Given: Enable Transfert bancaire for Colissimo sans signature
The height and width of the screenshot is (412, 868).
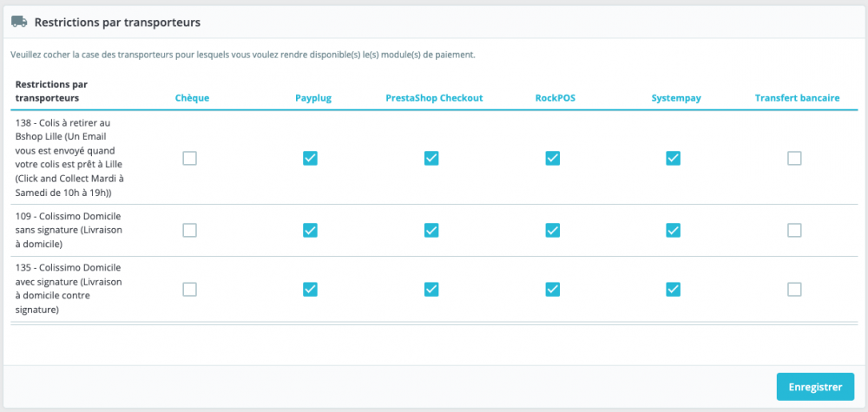Looking at the screenshot, I should coord(794,230).
